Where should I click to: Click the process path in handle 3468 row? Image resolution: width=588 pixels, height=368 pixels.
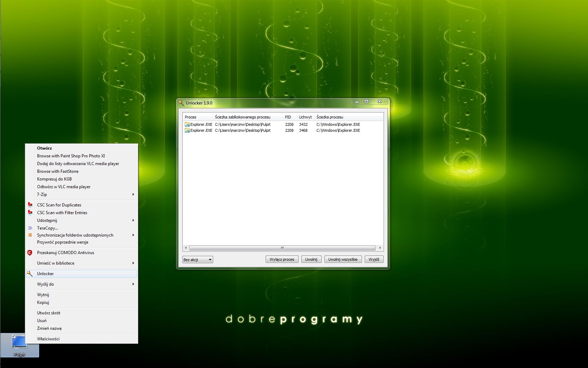[338, 130]
